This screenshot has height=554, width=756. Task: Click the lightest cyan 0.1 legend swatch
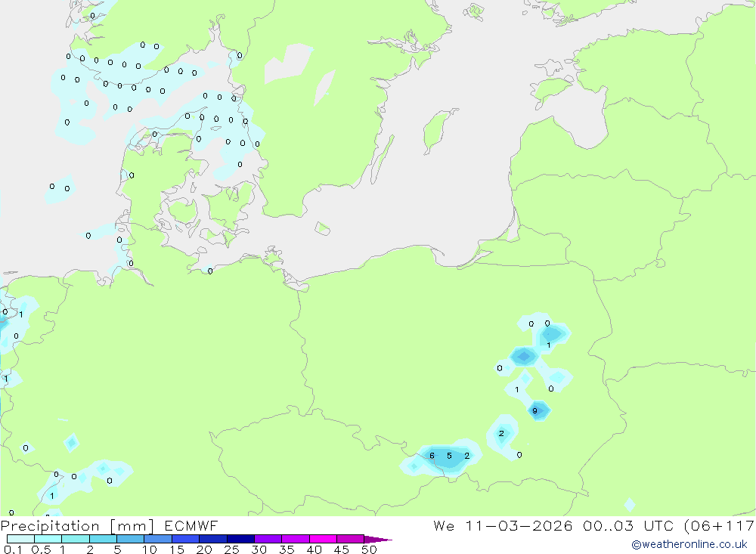(20, 539)
